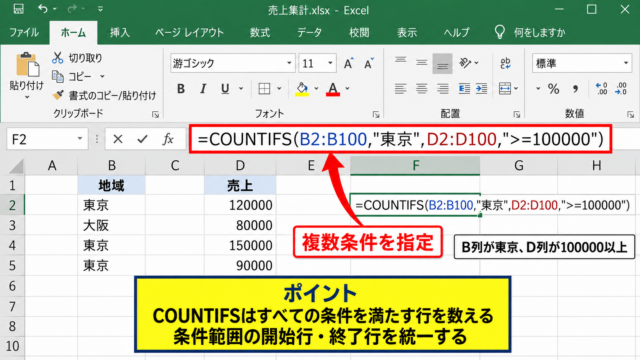Open the ファイル tab
Viewport: 640px width, 360px height.
(x=24, y=32)
